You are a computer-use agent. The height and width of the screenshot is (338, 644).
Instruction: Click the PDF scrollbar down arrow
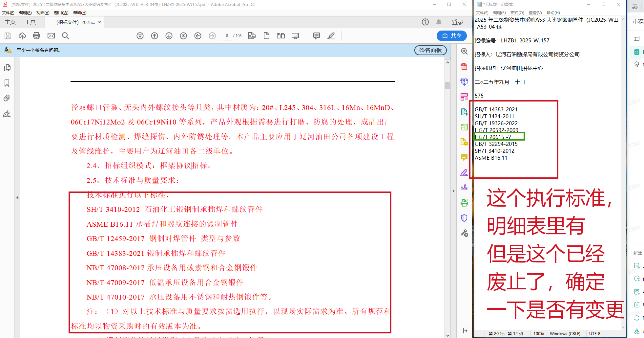coord(447,335)
